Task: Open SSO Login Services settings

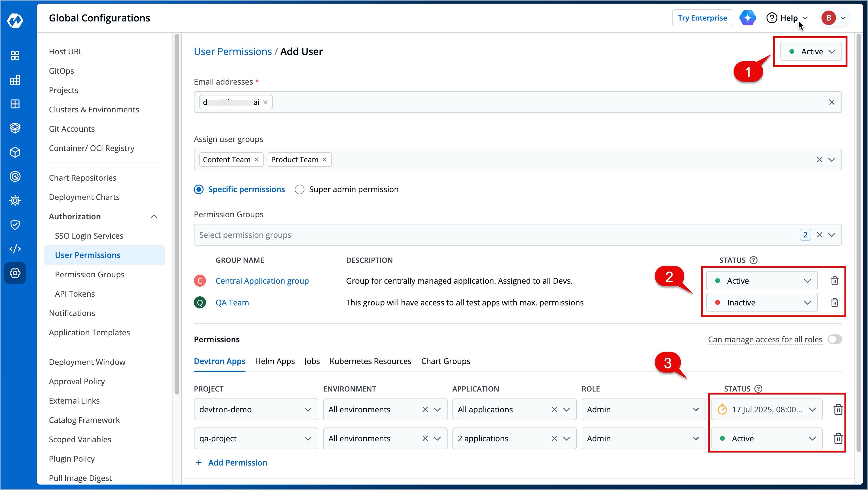Action: 89,236
